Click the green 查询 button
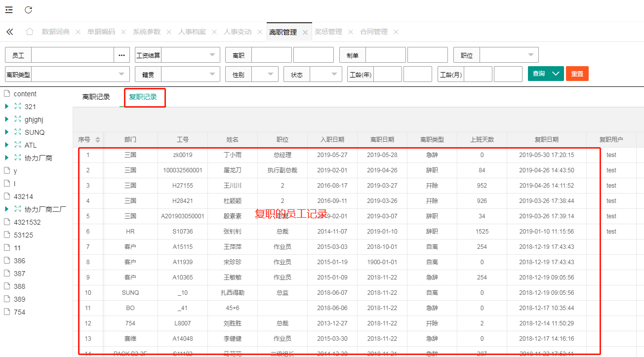 click(x=539, y=74)
